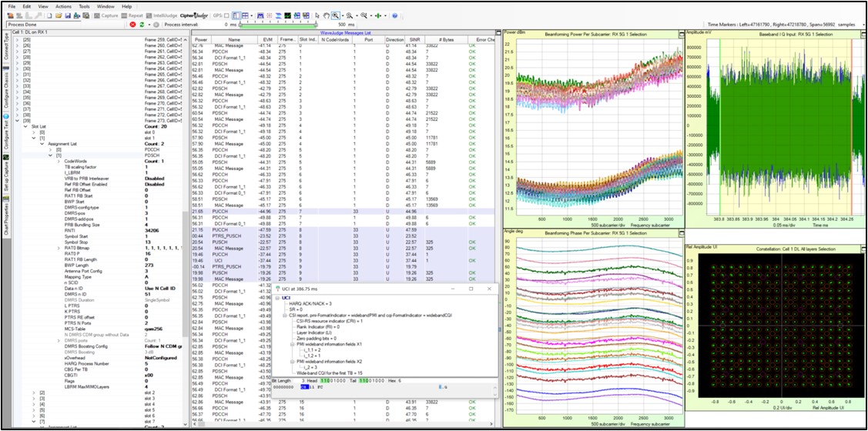The height and width of the screenshot is (431, 868).
Task: Expand tree node [25]
Action: (x=17, y=40)
